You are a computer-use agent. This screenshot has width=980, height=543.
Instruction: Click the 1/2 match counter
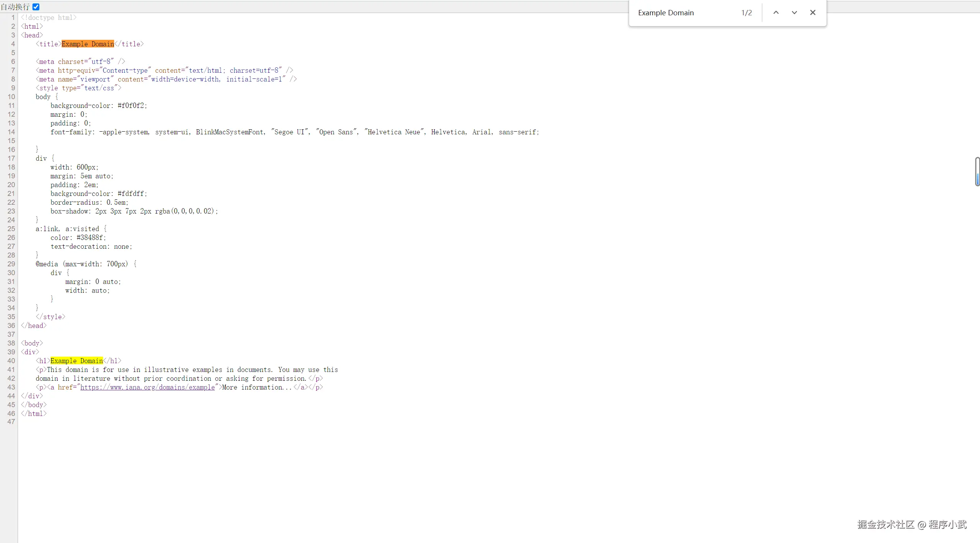[x=746, y=13]
